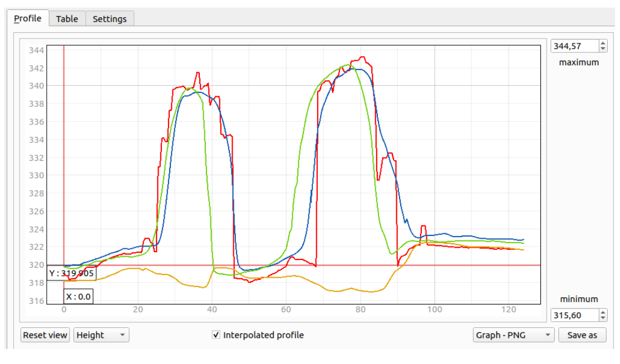Decrease the maximum value with the down arrow
This screenshot has width=620, height=364.
pyautogui.click(x=603, y=50)
